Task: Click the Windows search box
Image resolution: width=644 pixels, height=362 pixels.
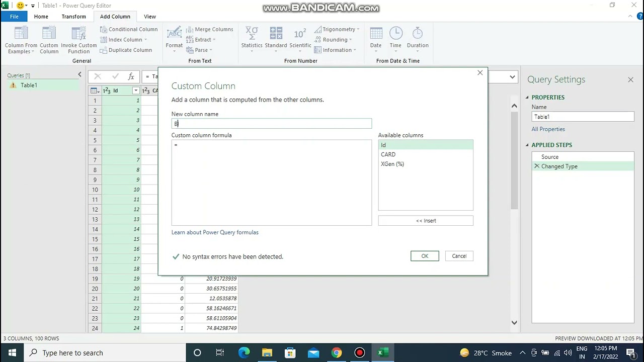Action: point(105,352)
